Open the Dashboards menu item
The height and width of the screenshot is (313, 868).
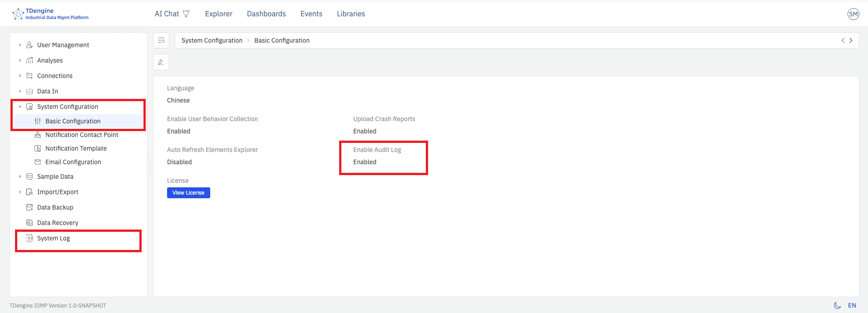click(x=266, y=14)
